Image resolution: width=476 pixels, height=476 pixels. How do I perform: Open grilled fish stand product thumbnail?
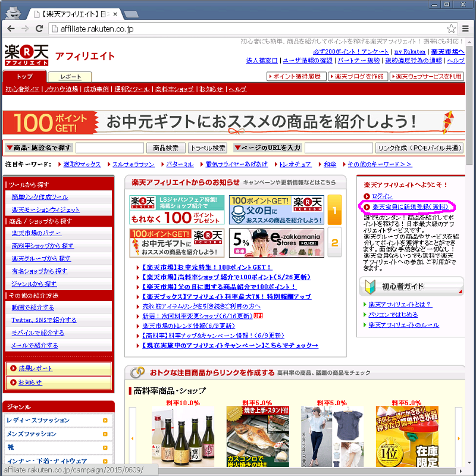click(x=258, y=437)
